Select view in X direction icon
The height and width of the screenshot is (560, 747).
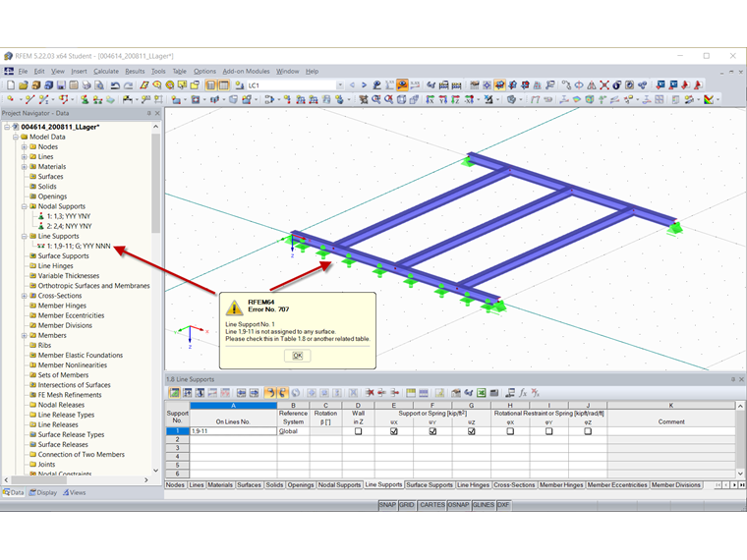pyautogui.click(x=430, y=99)
